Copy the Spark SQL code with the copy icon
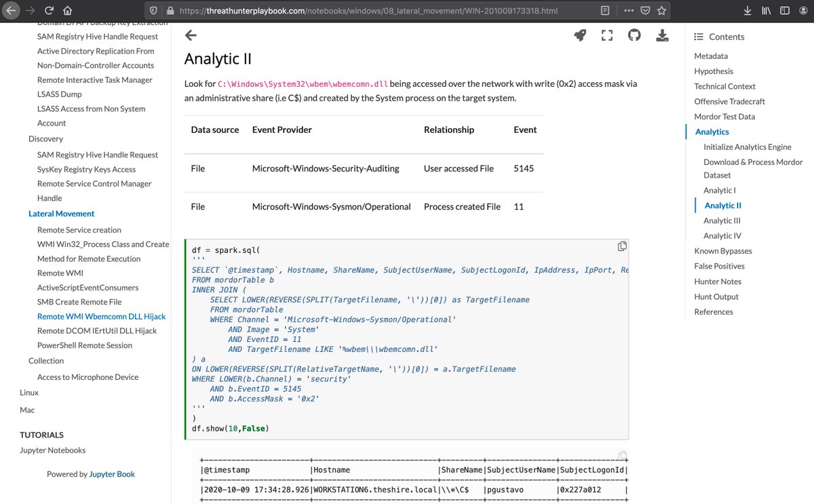Screen dimensions: 814x504 tap(622, 246)
